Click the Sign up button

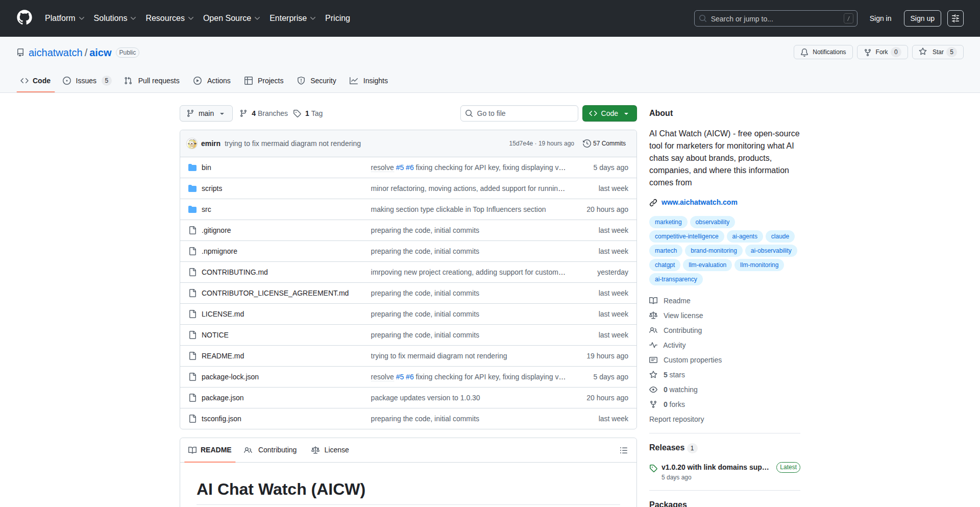click(922, 18)
